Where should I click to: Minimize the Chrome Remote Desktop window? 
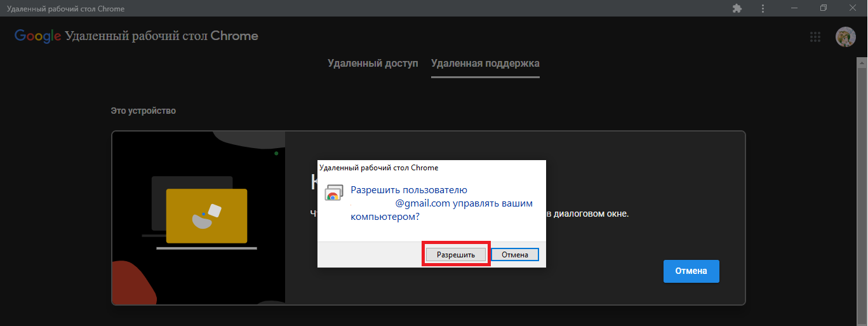[794, 8]
